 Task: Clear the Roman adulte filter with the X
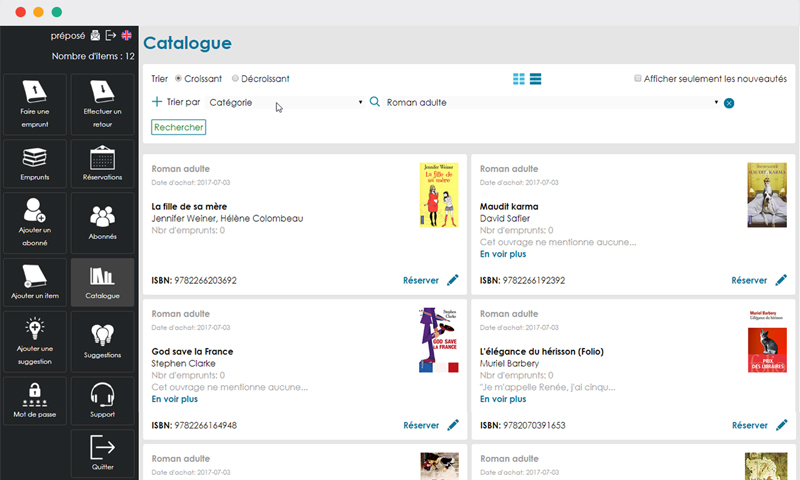pyautogui.click(x=729, y=104)
